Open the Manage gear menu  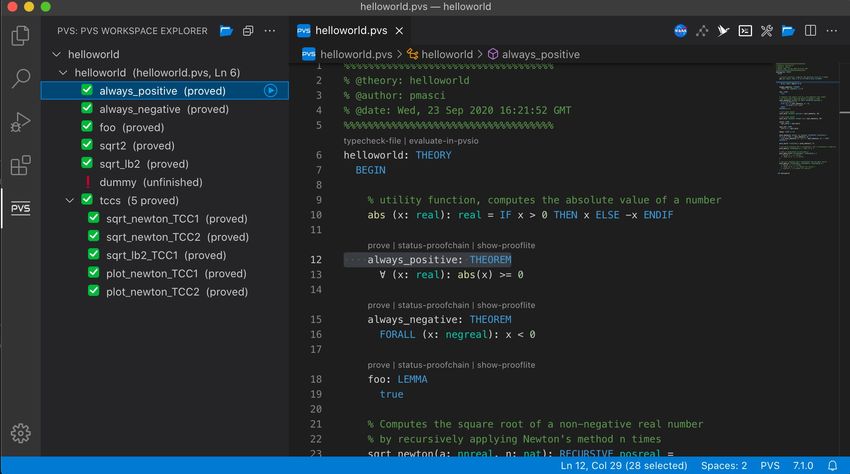(x=20, y=433)
